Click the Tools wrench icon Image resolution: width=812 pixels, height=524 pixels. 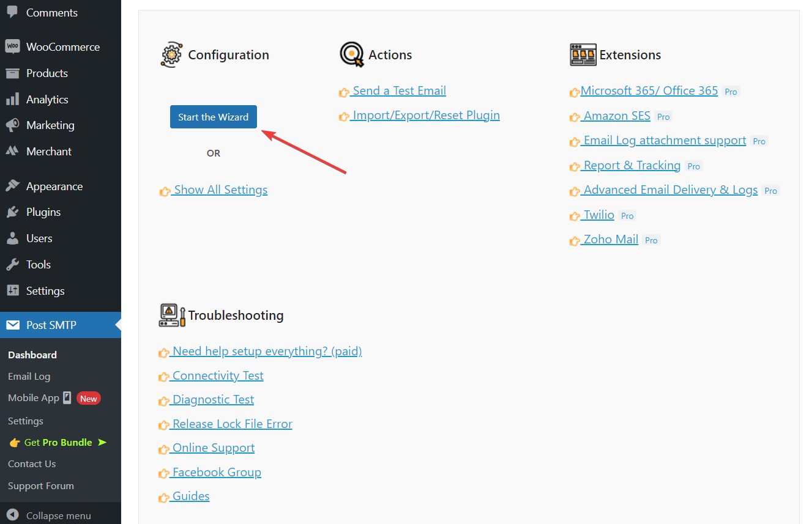tap(12, 265)
